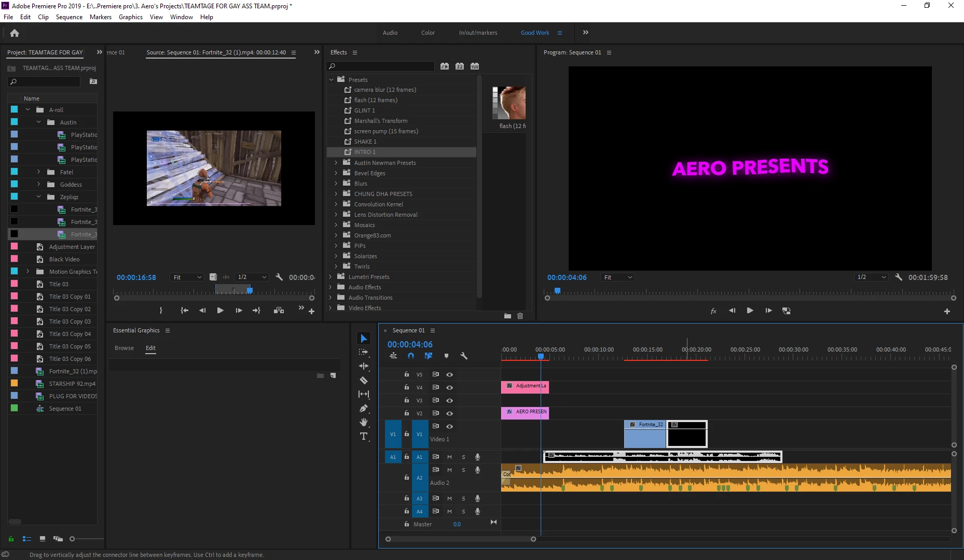Toggle timeline Snap magnet icon
The height and width of the screenshot is (560, 964).
(x=411, y=356)
